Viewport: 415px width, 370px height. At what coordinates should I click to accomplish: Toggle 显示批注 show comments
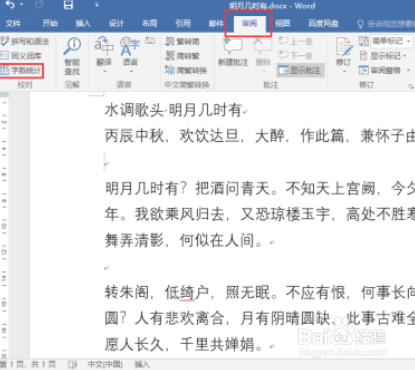[300, 70]
